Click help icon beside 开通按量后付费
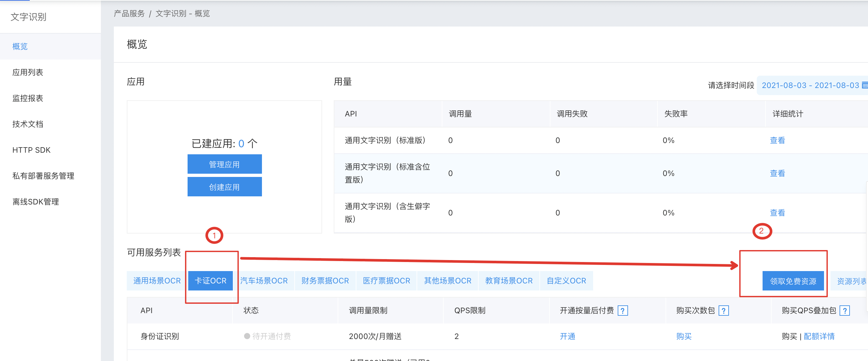 click(x=623, y=311)
